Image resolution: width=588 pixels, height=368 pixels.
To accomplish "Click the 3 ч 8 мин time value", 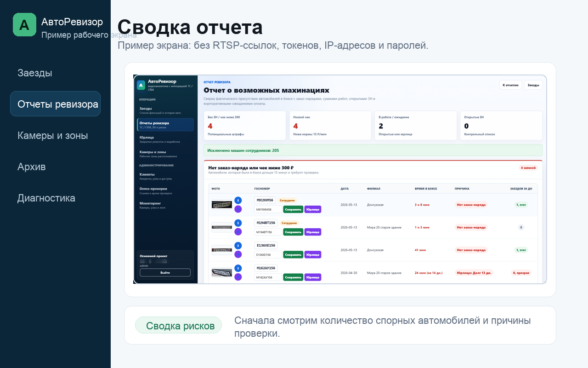I will [422, 205].
